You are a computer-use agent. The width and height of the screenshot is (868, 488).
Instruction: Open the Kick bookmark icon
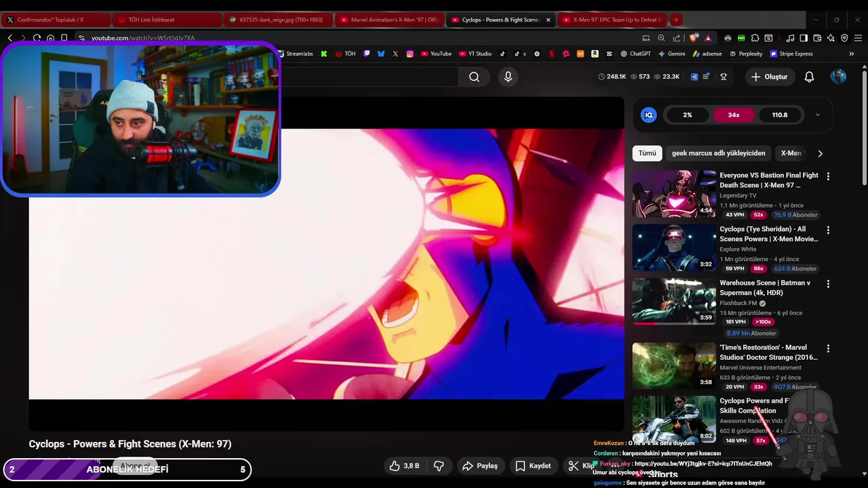pyautogui.click(x=323, y=54)
